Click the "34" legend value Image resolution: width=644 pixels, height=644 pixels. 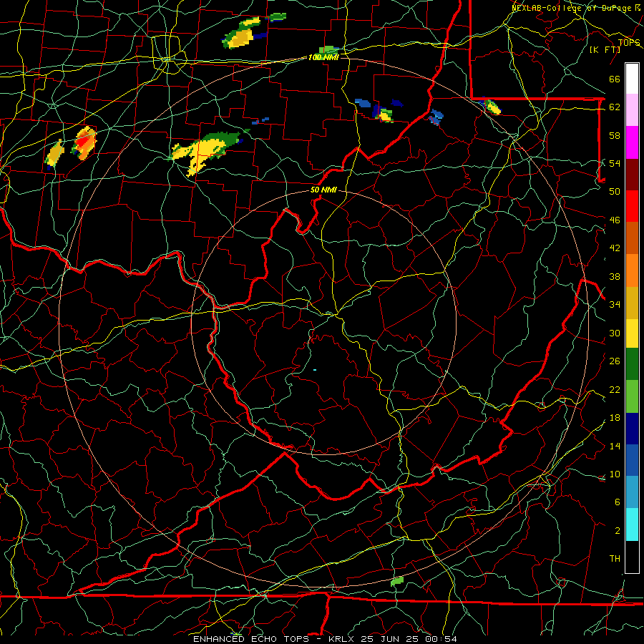[615, 304]
